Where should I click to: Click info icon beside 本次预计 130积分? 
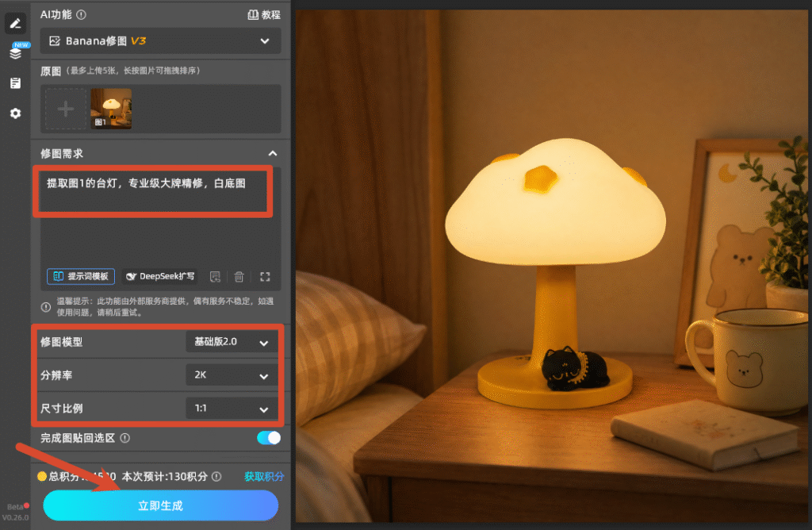pos(216,477)
